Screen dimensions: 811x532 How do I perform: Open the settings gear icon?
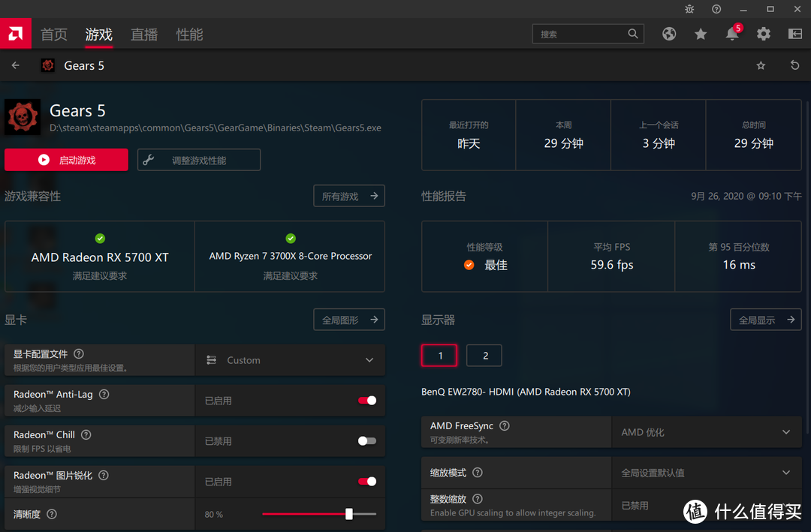764,34
